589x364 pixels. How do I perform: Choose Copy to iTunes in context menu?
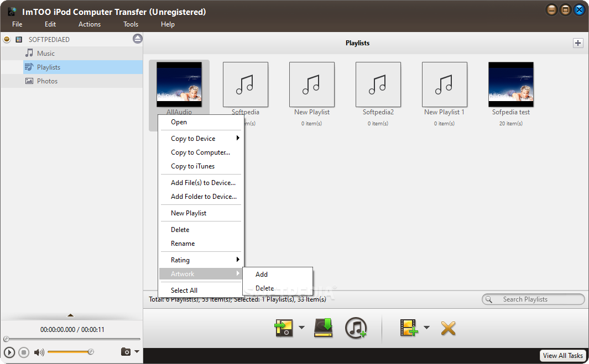tap(201, 166)
